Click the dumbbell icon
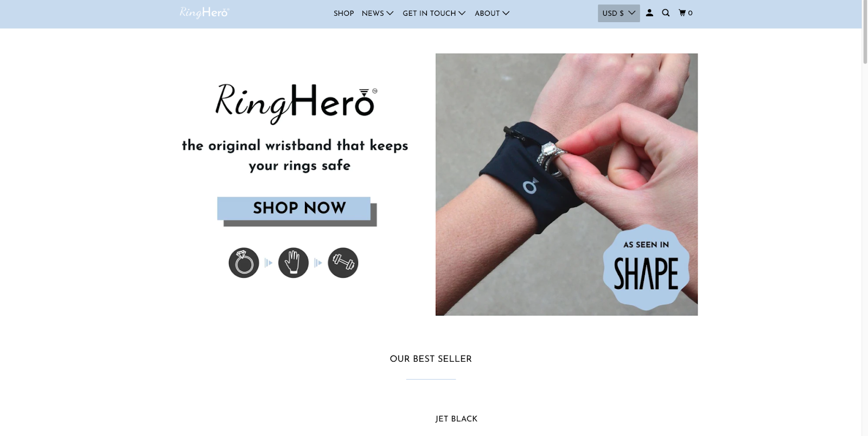Viewport: 868px width, 436px height. [x=343, y=263]
